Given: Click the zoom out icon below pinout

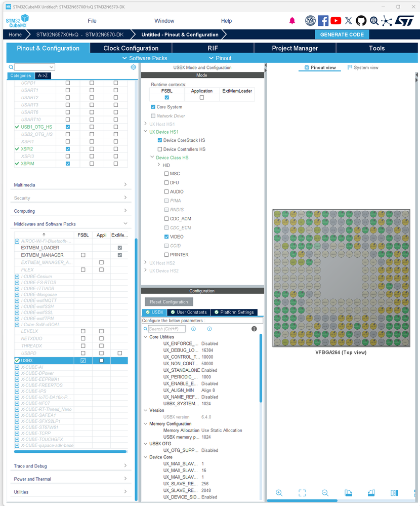Looking at the screenshot, I should 325,493.
